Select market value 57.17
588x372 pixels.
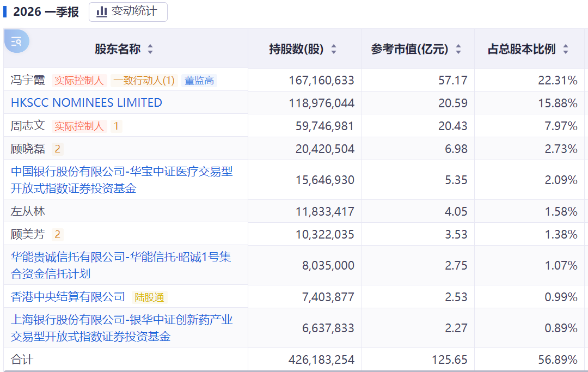453,80
